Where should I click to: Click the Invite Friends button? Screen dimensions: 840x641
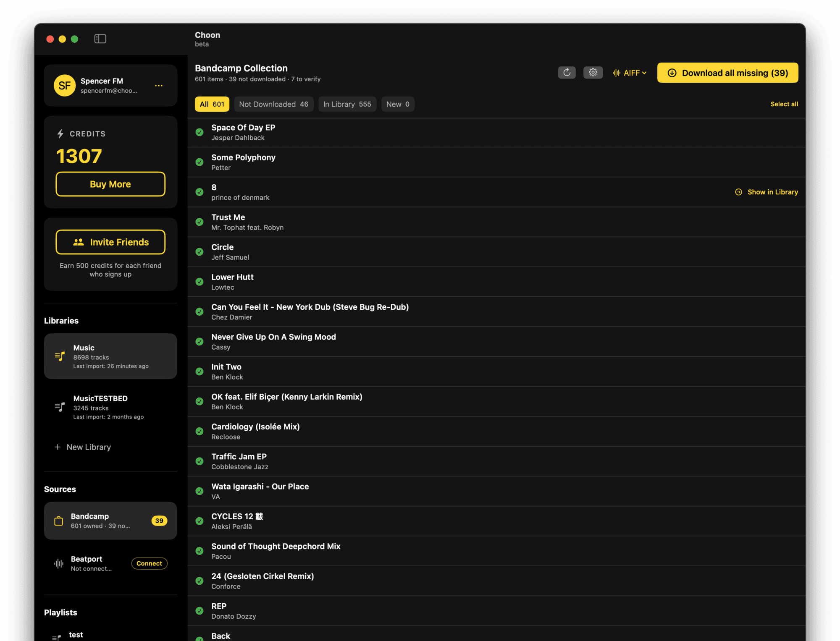pos(110,242)
